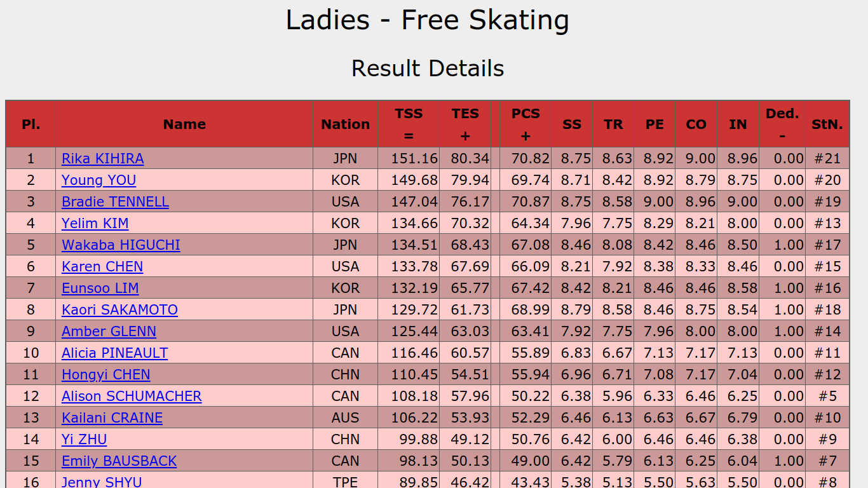868x488 pixels.
Task: Select the Karen CHEN link
Action: 102,266
